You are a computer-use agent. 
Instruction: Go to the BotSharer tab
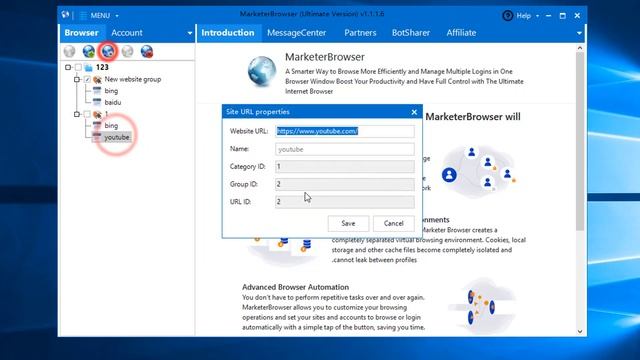pyautogui.click(x=411, y=33)
